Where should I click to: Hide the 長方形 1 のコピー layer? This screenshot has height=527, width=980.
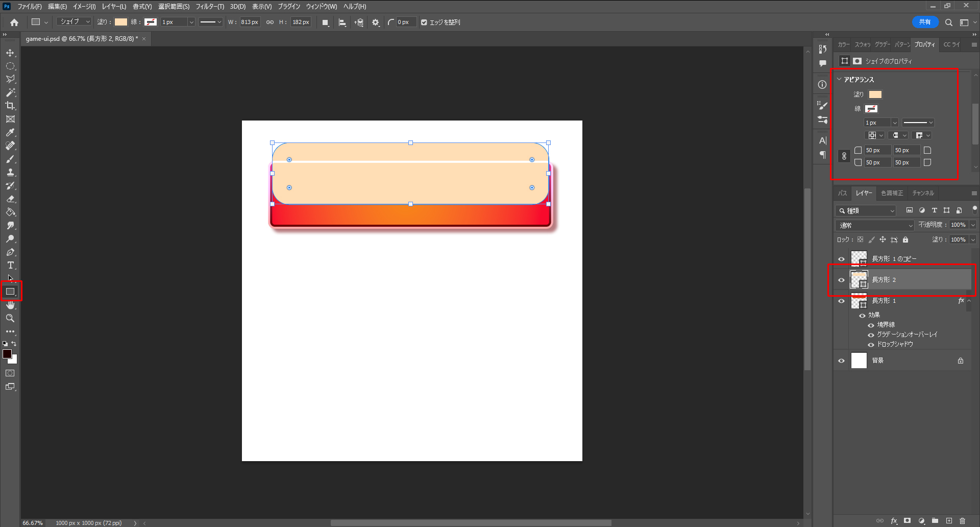(x=841, y=259)
